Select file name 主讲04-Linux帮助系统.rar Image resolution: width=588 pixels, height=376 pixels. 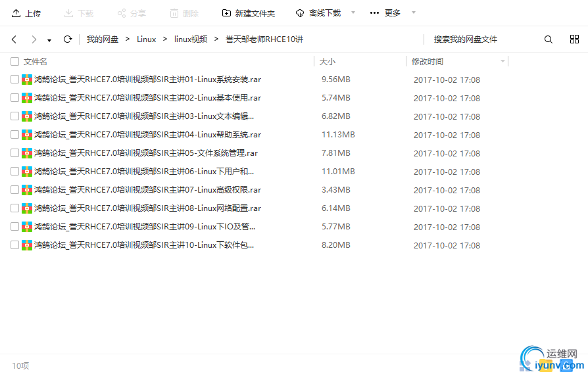tap(148, 135)
